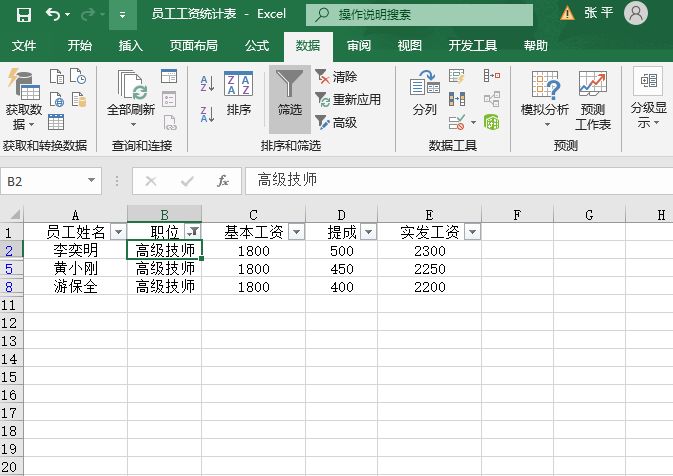Screen dimensions: 673x476
Task: Switch to the 帮助 ribbon tab
Action: (x=535, y=45)
